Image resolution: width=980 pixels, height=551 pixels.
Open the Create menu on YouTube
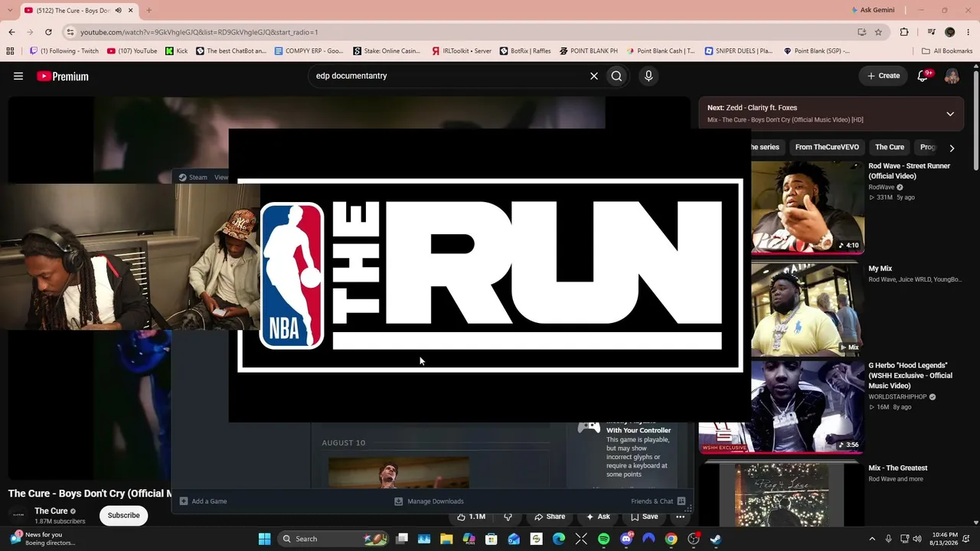click(x=884, y=76)
